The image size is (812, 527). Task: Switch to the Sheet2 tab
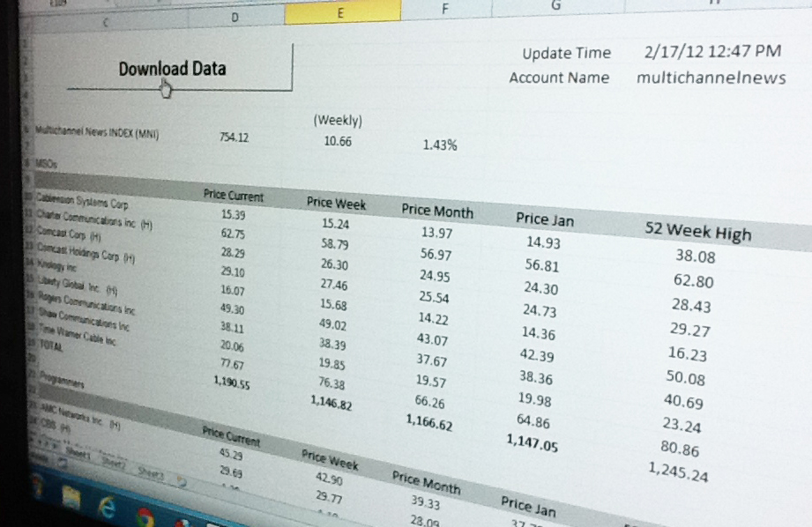tap(114, 464)
